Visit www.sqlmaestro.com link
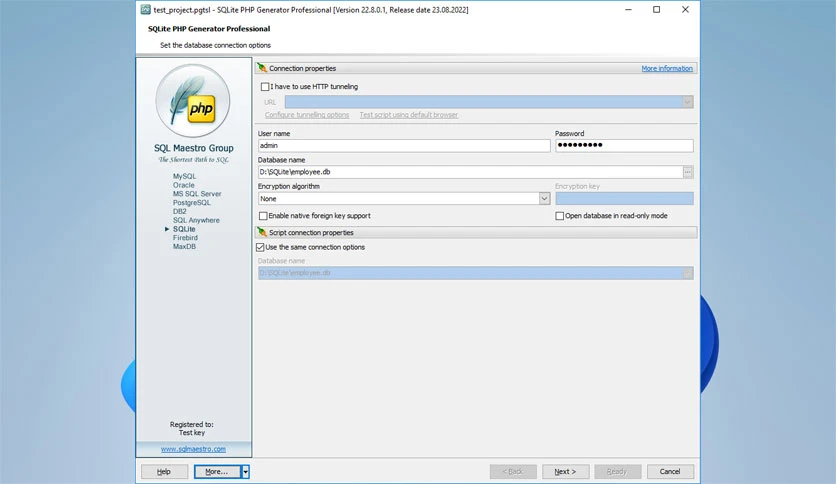The image size is (836, 484). coord(193,449)
